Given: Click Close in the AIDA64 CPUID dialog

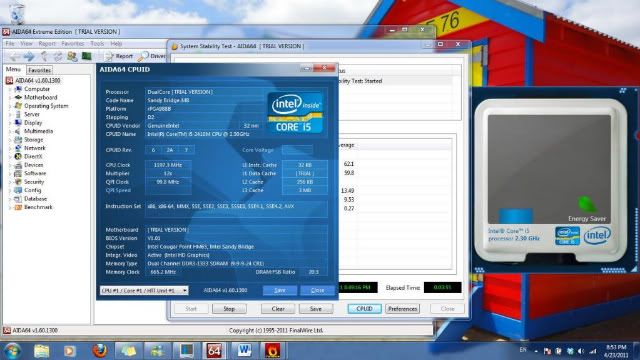Looking at the screenshot, I should [317, 290].
